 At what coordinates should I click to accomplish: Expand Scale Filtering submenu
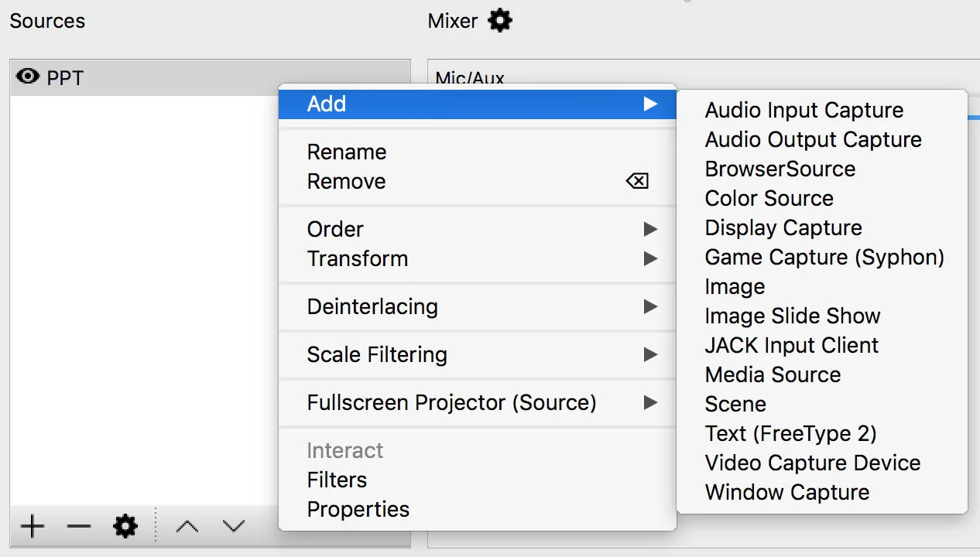(x=478, y=354)
